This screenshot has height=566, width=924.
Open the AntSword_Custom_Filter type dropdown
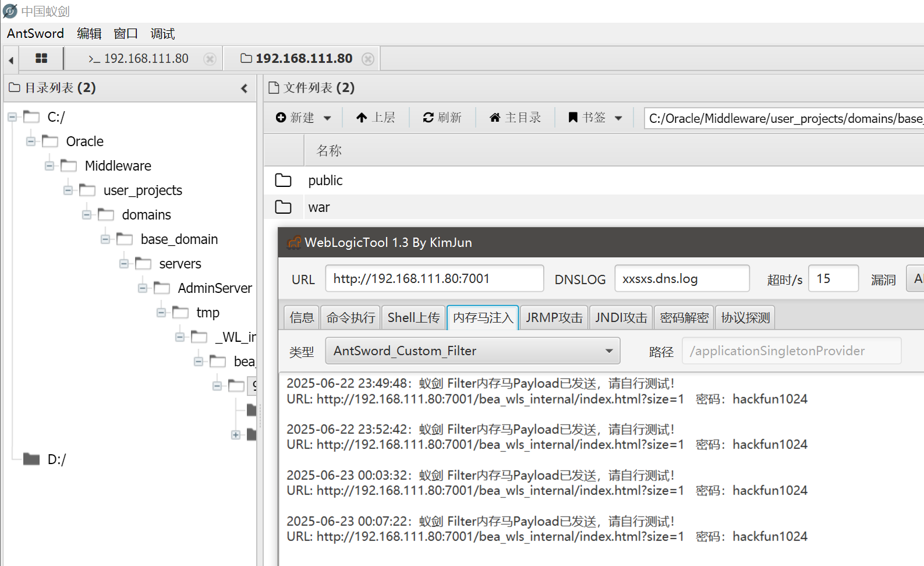pyautogui.click(x=473, y=351)
